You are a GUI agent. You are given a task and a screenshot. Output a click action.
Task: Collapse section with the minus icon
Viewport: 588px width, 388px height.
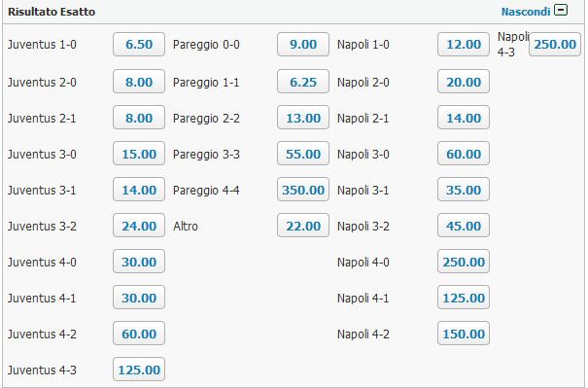tap(561, 10)
